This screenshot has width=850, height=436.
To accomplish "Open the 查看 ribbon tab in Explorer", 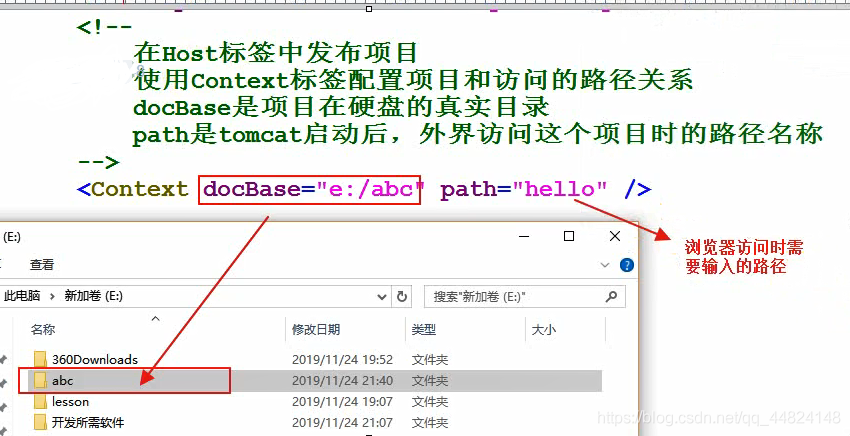I will 42,265.
